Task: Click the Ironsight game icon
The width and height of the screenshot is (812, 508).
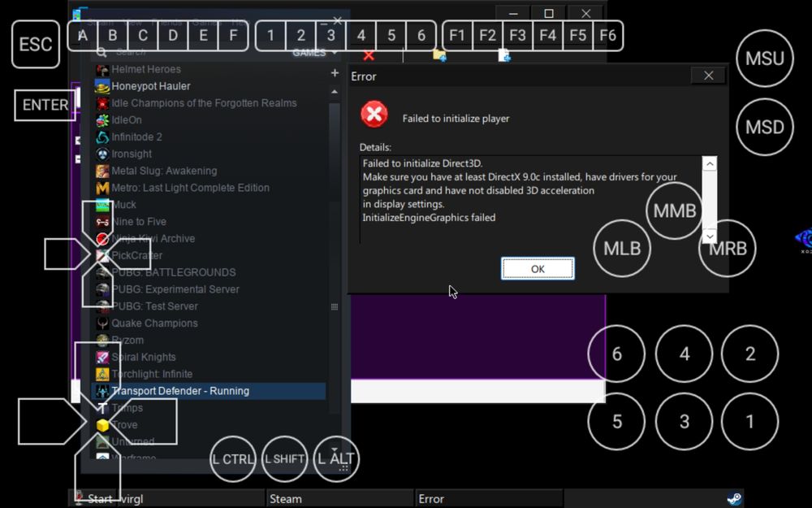Action: tap(102, 154)
